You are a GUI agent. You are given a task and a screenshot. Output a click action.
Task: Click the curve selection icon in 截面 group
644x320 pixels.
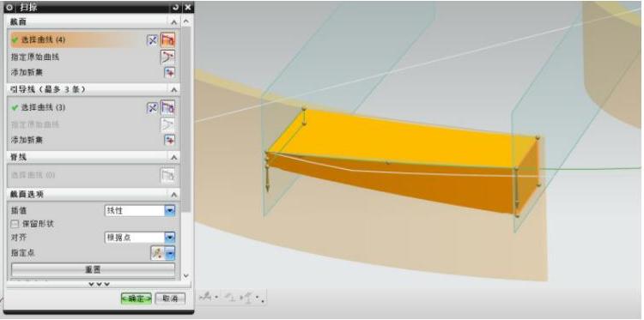coord(167,39)
